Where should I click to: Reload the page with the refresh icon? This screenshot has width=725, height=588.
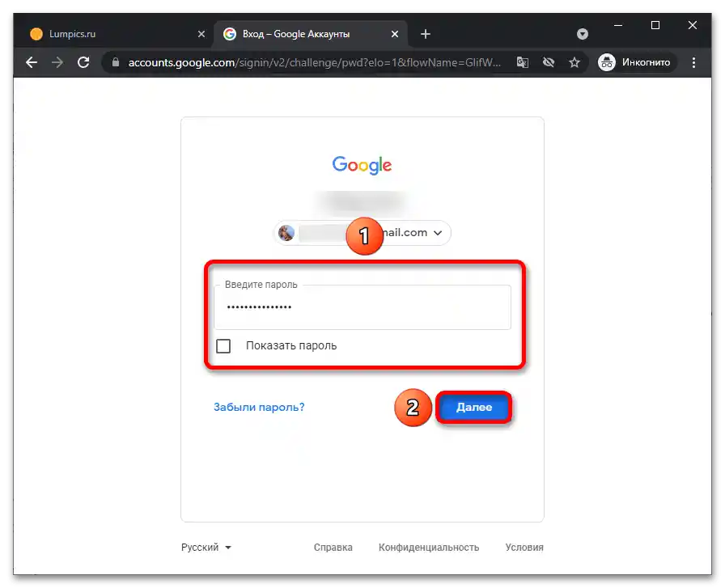83,62
